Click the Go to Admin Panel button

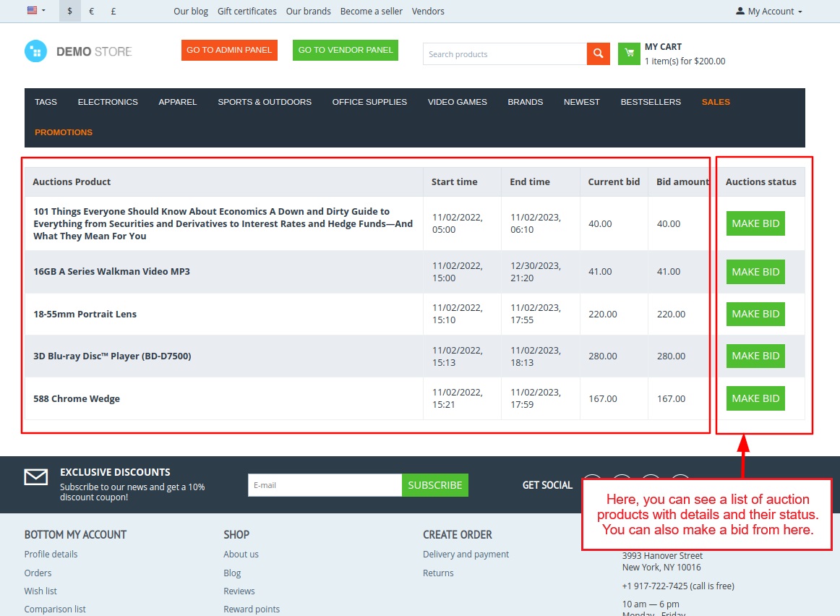tap(229, 50)
